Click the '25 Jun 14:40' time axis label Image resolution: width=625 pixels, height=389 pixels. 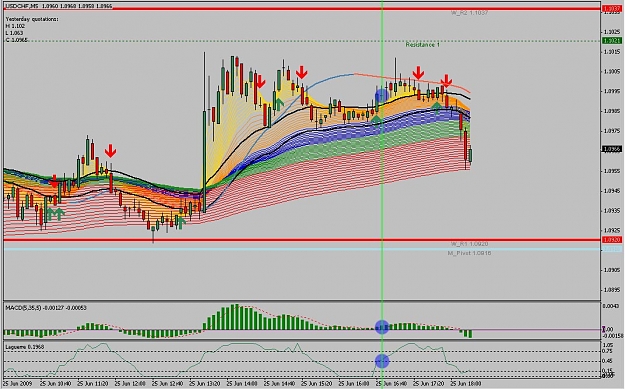[279, 384]
